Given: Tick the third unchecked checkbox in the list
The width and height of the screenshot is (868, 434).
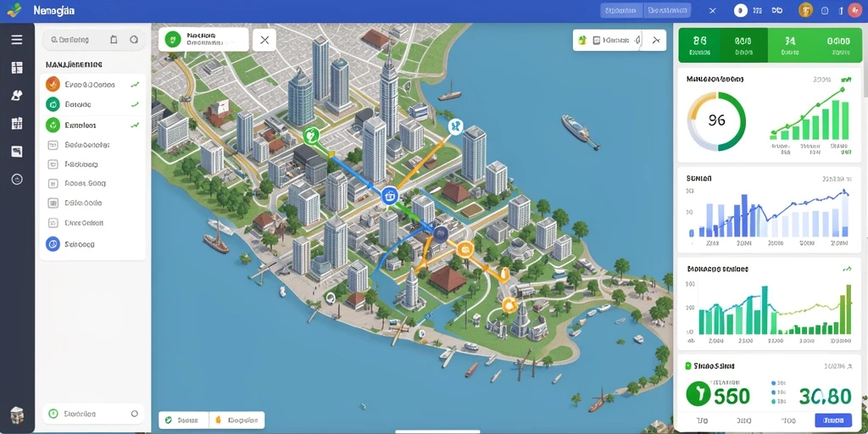Looking at the screenshot, I should pyautogui.click(x=53, y=183).
